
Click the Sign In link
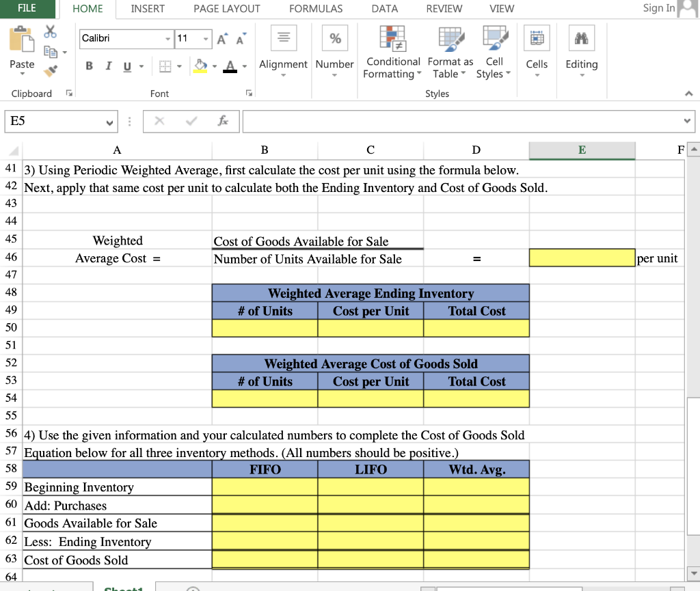658,8
